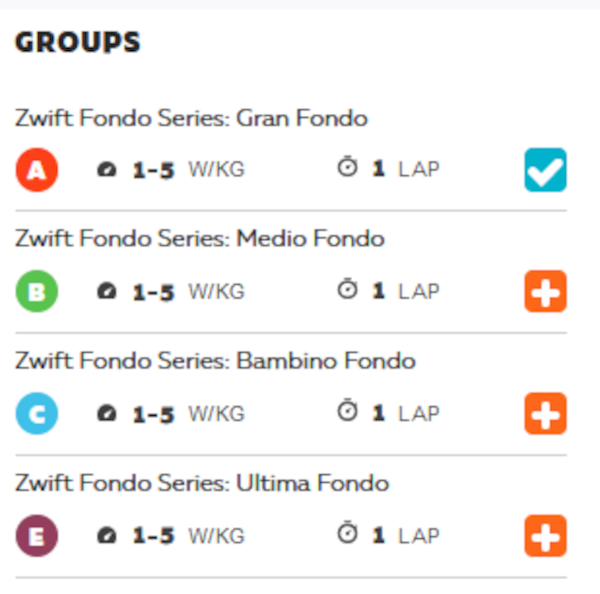Image resolution: width=600 pixels, height=594 pixels.
Task: Click the GROUPS section heading
Action: click(x=78, y=42)
